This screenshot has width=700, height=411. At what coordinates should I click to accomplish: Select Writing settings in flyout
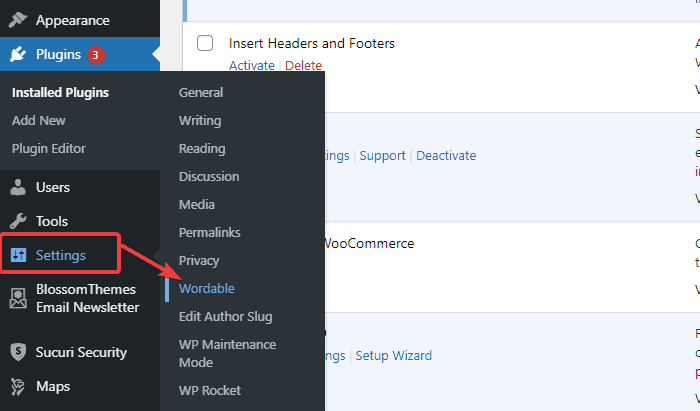pos(200,120)
